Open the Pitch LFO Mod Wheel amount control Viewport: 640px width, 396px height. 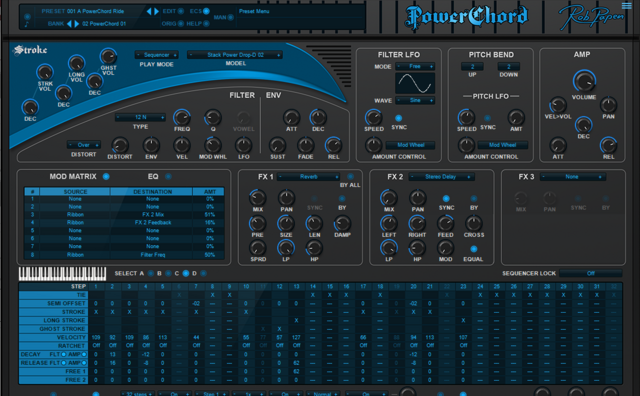click(x=502, y=145)
